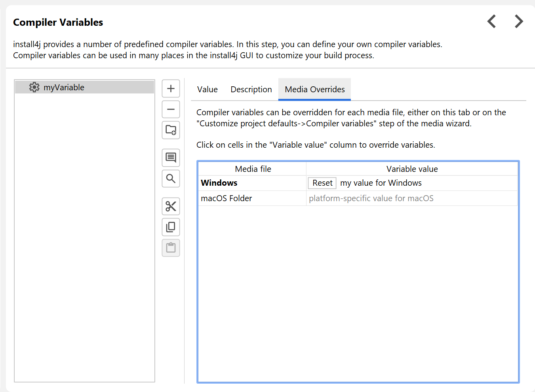535x392 pixels.
Task: Select the Media Overrides tab
Action: tap(314, 89)
